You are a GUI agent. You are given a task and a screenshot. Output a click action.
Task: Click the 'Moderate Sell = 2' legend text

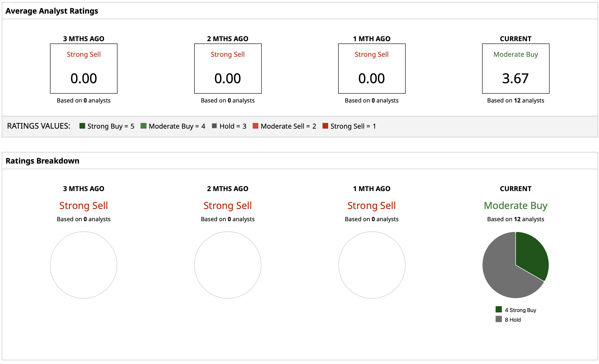click(x=288, y=126)
